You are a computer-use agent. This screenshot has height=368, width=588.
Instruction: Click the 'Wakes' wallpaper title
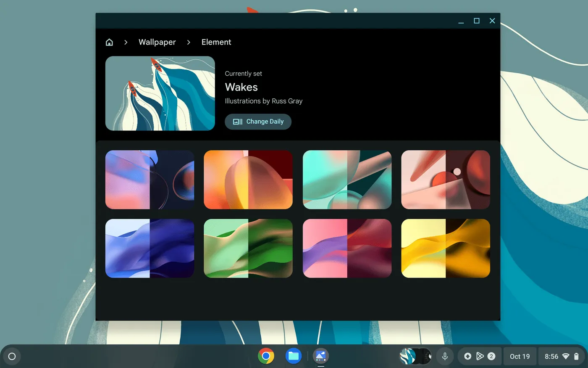[x=241, y=87]
